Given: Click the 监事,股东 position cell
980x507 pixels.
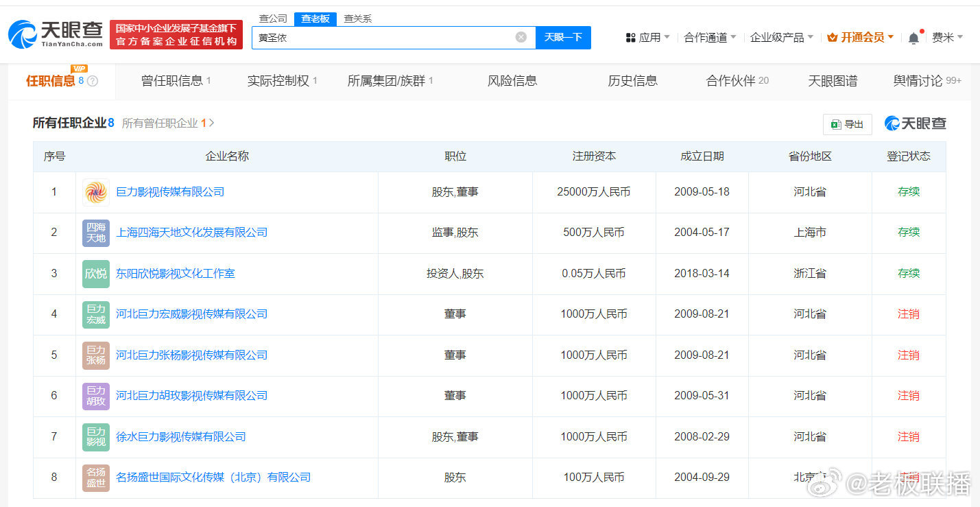Looking at the screenshot, I should point(455,233).
